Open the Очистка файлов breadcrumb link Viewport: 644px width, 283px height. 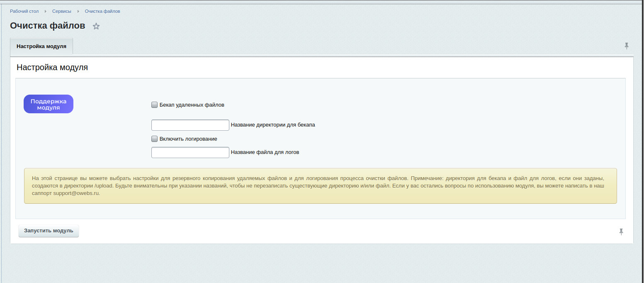[102, 11]
